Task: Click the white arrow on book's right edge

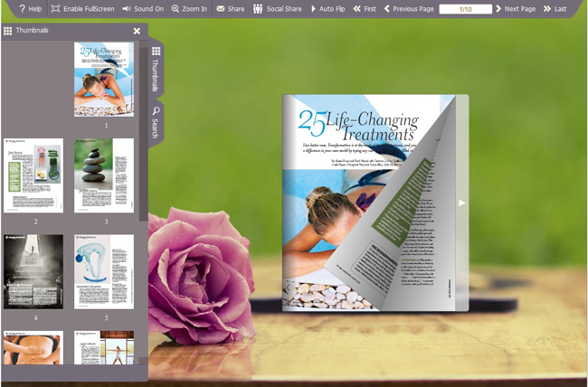Action: click(x=461, y=203)
